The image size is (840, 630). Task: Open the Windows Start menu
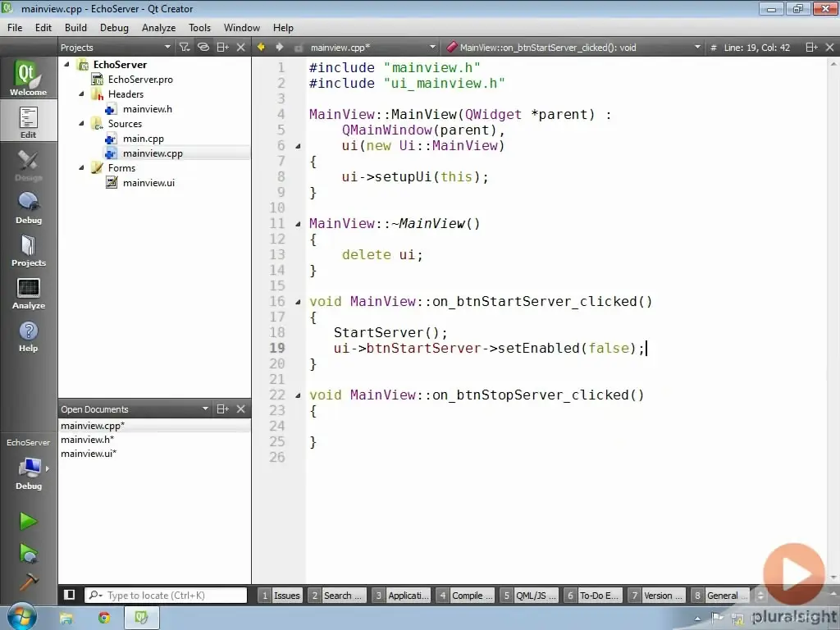point(21,617)
